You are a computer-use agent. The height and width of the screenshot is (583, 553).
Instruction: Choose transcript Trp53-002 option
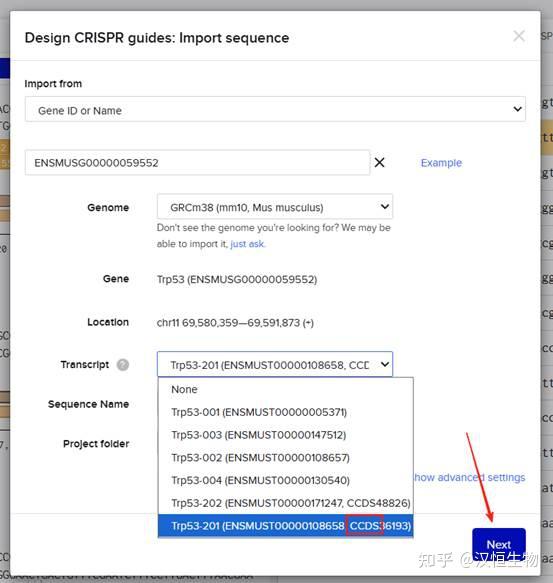tap(286, 458)
